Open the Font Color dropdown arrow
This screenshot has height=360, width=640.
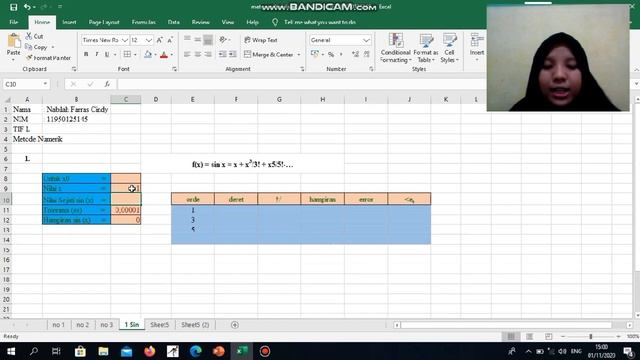pyautogui.click(x=172, y=55)
